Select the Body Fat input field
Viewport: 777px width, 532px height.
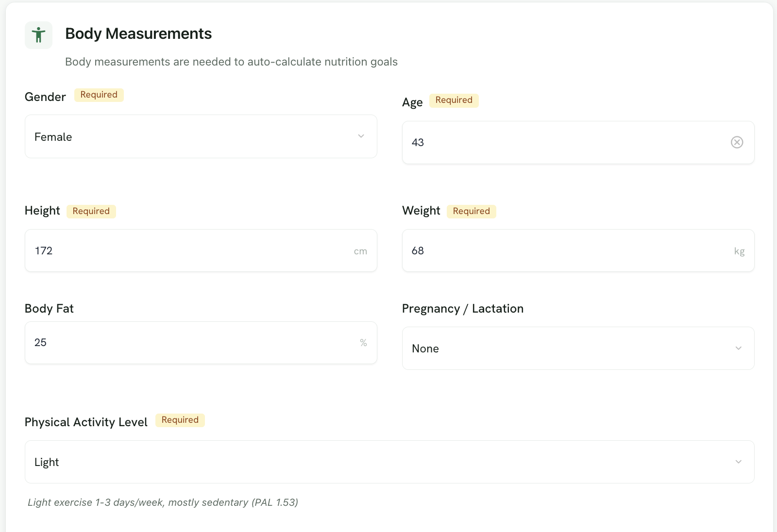coord(201,343)
